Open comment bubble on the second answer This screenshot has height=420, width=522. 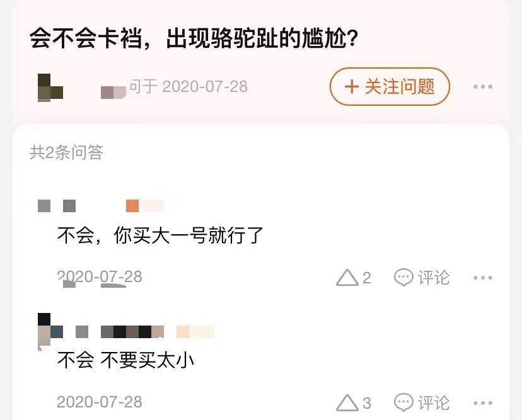(403, 402)
